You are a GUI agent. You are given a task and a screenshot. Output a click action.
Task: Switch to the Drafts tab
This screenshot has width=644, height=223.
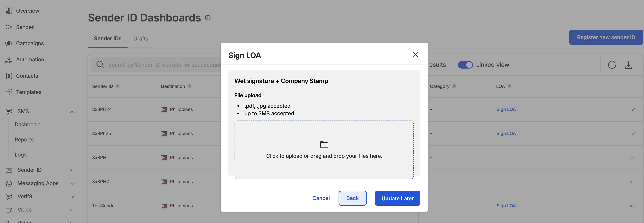141,39
